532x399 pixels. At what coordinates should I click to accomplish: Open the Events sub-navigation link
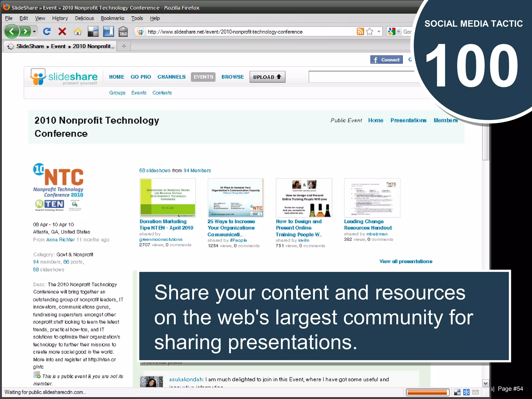(139, 93)
